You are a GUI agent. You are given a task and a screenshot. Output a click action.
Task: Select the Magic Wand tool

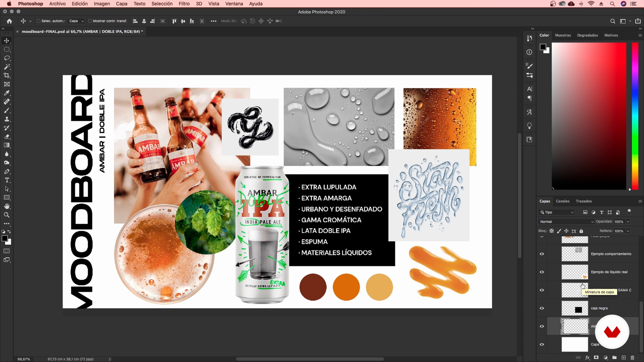click(7, 67)
